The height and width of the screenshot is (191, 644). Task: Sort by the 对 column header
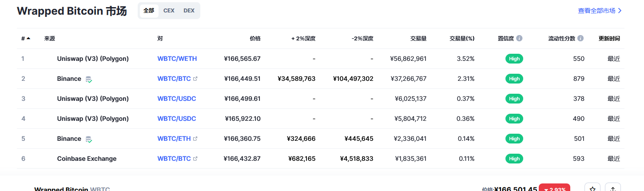coord(160,39)
